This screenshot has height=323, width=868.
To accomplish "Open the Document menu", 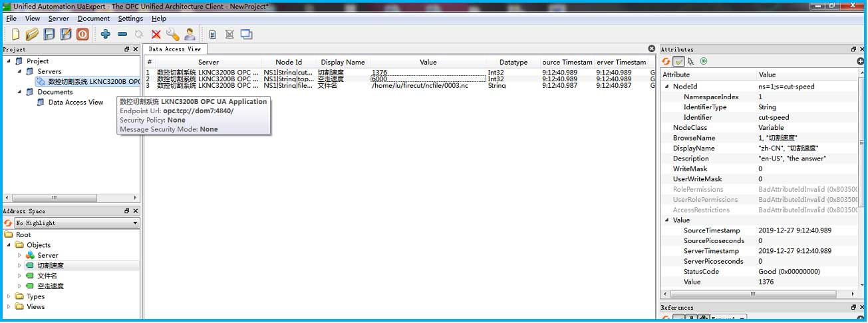I will pyautogui.click(x=94, y=19).
